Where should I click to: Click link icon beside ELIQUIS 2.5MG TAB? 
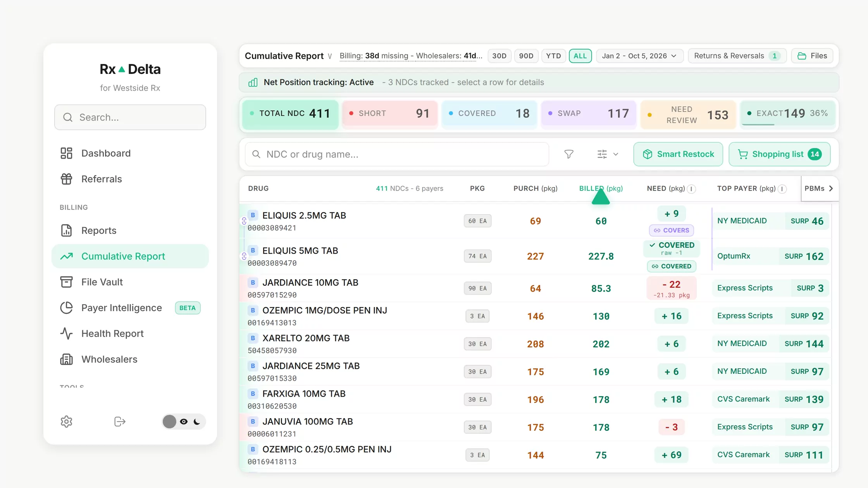[244, 221]
